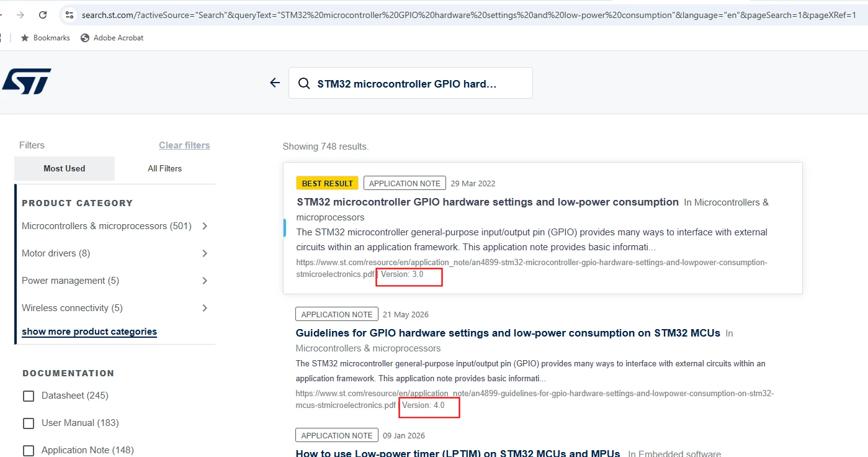Viewport: 868px width, 457px height.
Task: Expand Power management (5) chevron
Action: [x=205, y=281]
